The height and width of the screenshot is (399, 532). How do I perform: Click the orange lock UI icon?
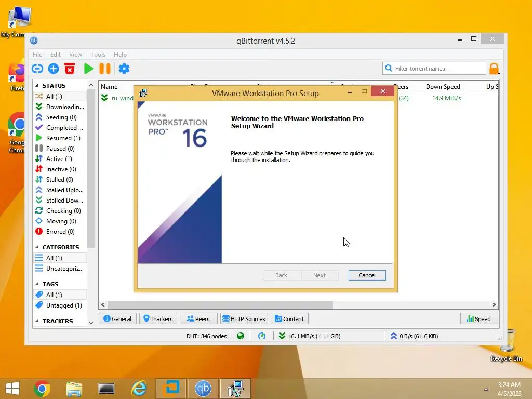tap(494, 69)
